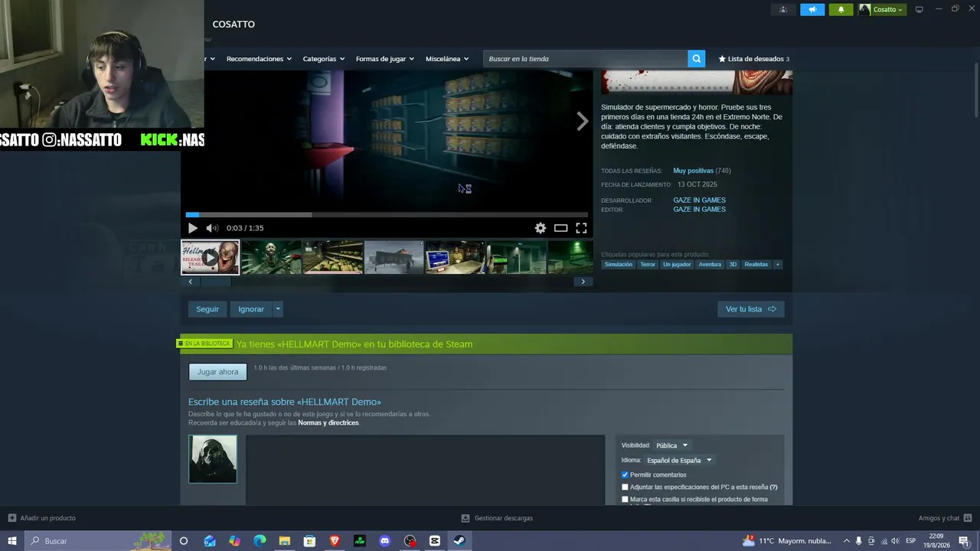980x551 pixels.
Task: Click on the video progress bar
Action: (x=387, y=215)
